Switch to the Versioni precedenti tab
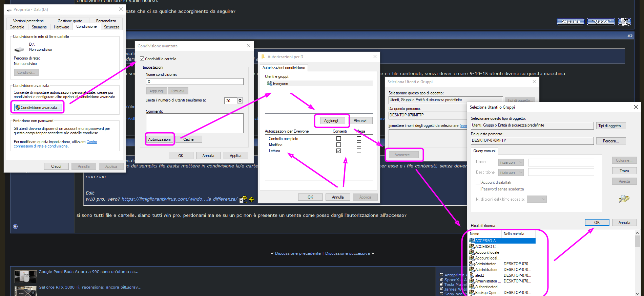This screenshot has width=644, height=296. pos(28,21)
